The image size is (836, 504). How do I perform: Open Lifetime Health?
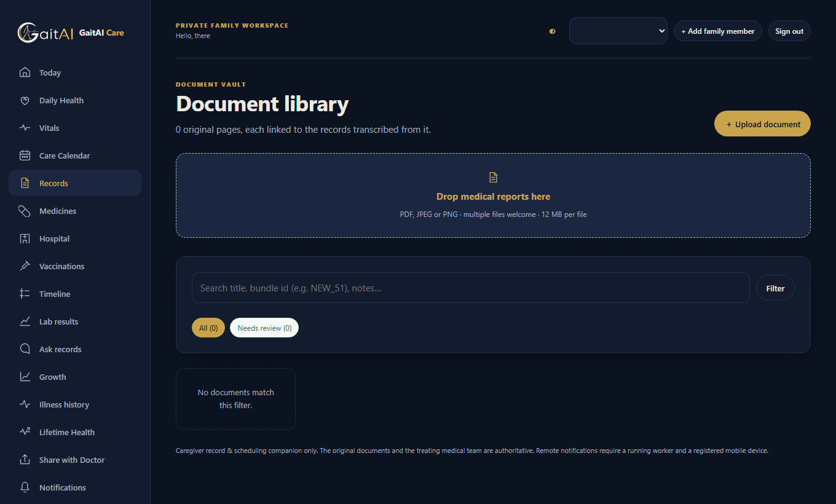pos(75,432)
